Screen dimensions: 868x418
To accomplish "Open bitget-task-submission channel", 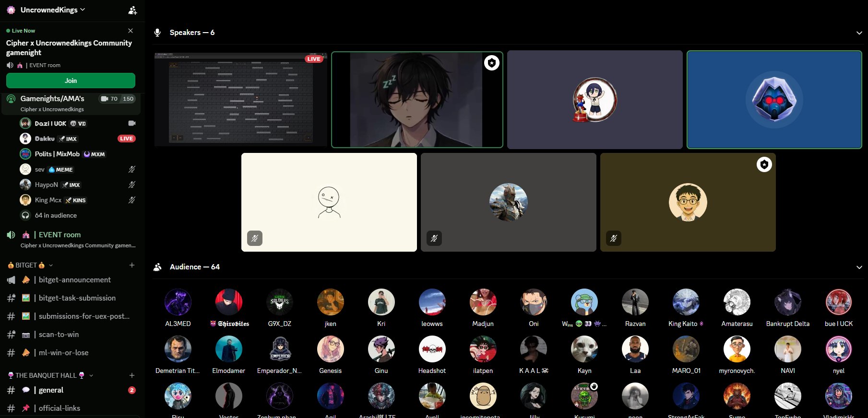I will (71, 298).
